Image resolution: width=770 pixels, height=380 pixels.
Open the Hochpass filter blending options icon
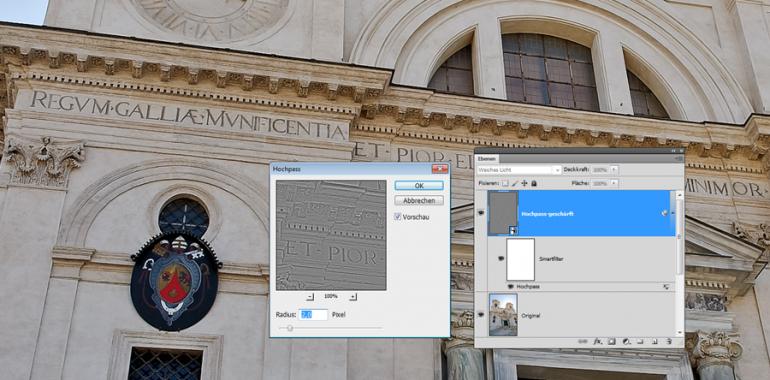[666, 286]
